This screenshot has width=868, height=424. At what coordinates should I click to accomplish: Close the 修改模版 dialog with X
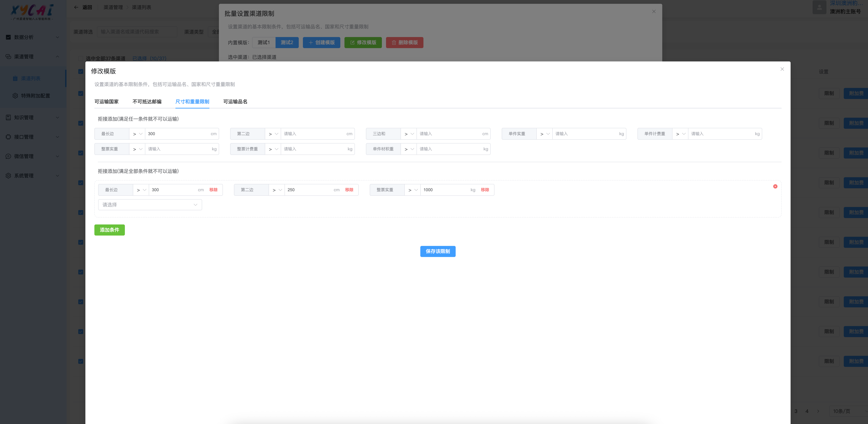(782, 69)
